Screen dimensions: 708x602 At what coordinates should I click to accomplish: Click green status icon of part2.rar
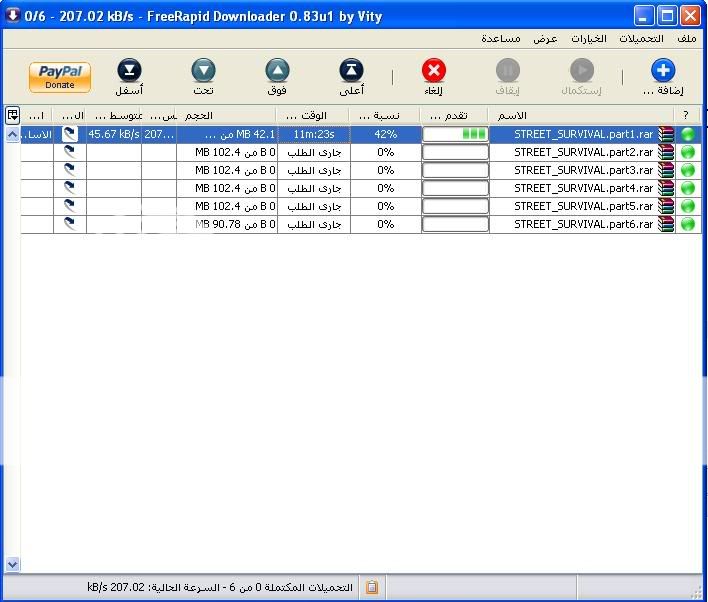(688, 152)
